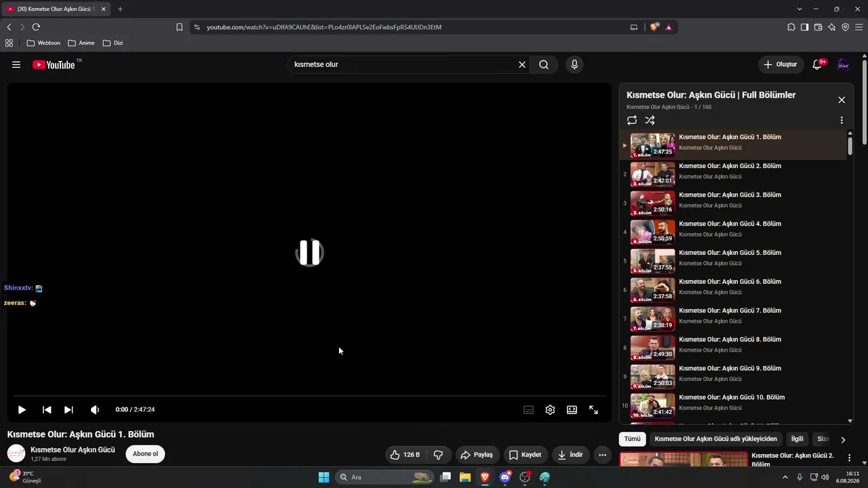
Task: Start voice search with the microphone
Action: click(x=574, y=64)
